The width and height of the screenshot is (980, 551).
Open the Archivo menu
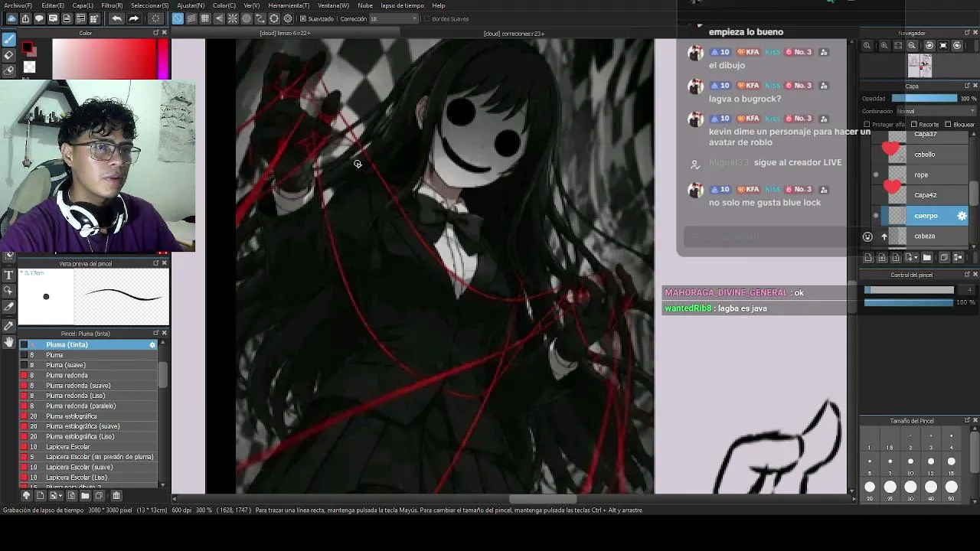(18, 5)
